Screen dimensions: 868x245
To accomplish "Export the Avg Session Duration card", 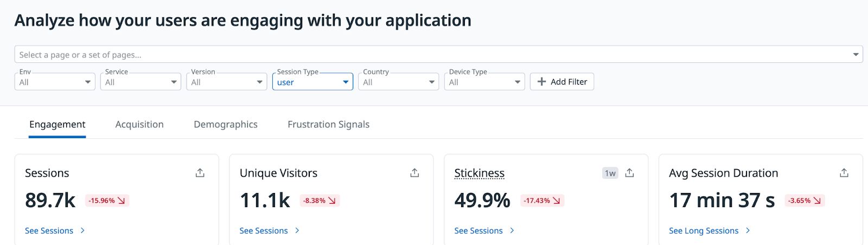I will pyautogui.click(x=844, y=173).
